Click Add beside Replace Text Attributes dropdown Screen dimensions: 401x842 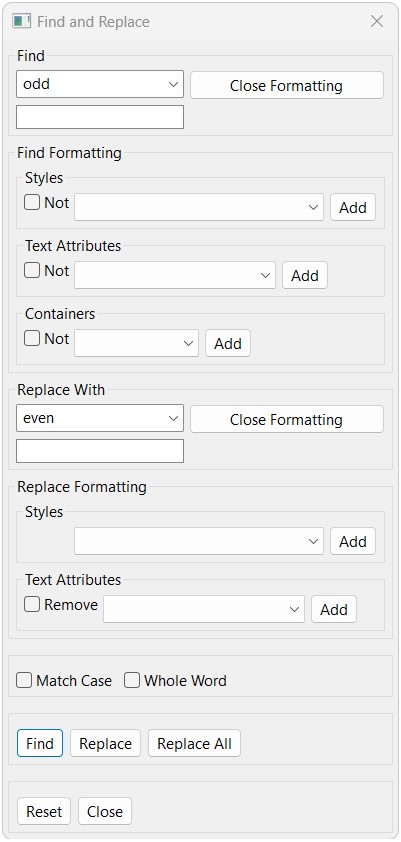click(x=334, y=609)
